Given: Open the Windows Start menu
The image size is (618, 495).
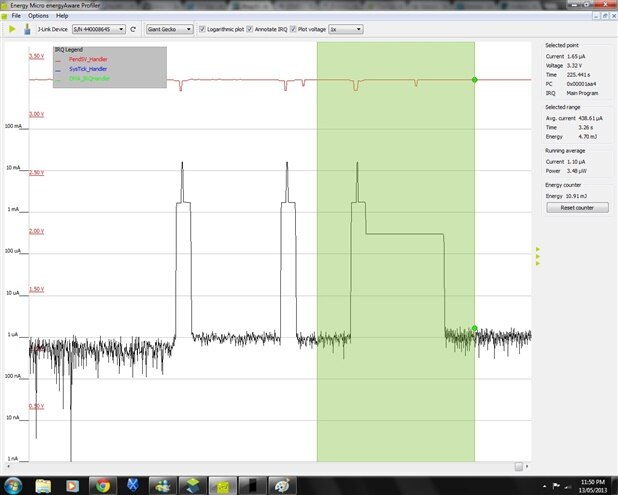Looking at the screenshot, I should click(13, 485).
